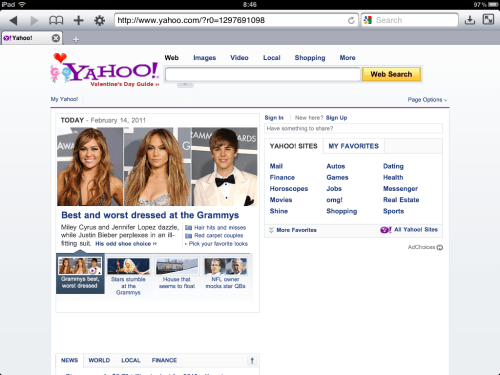Viewport: 500px width, 375px height.
Task: Select the Shopping search tab
Action: pos(310,58)
